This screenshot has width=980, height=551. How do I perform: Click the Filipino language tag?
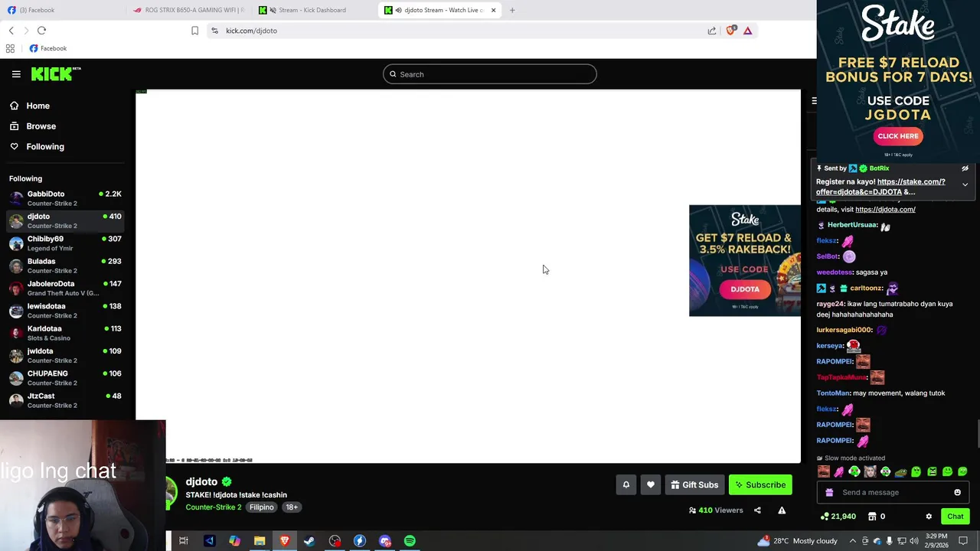[x=261, y=507]
